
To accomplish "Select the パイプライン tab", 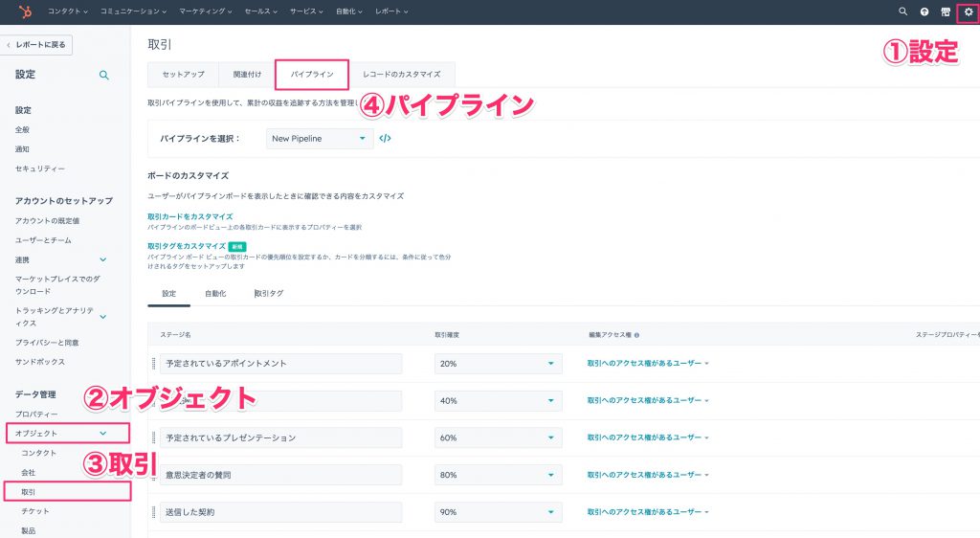I will point(312,74).
